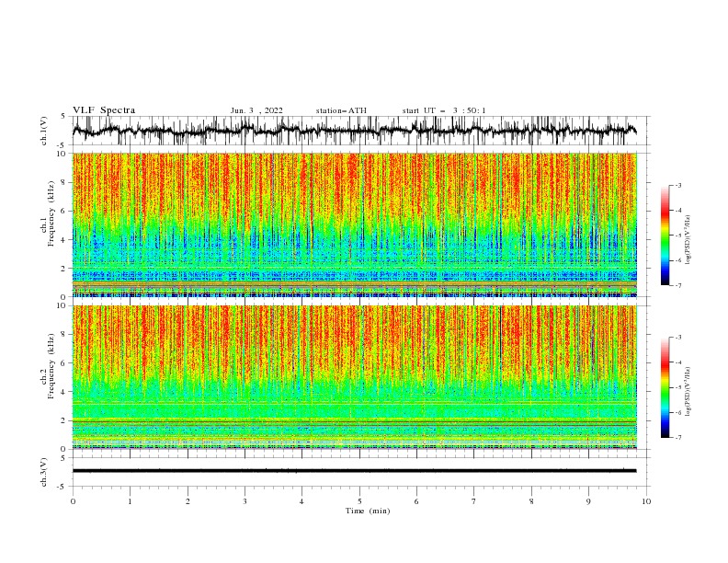Click the "station=ATH" label
Image resolution: width=728 pixels, height=563 pixels.
tap(341, 110)
